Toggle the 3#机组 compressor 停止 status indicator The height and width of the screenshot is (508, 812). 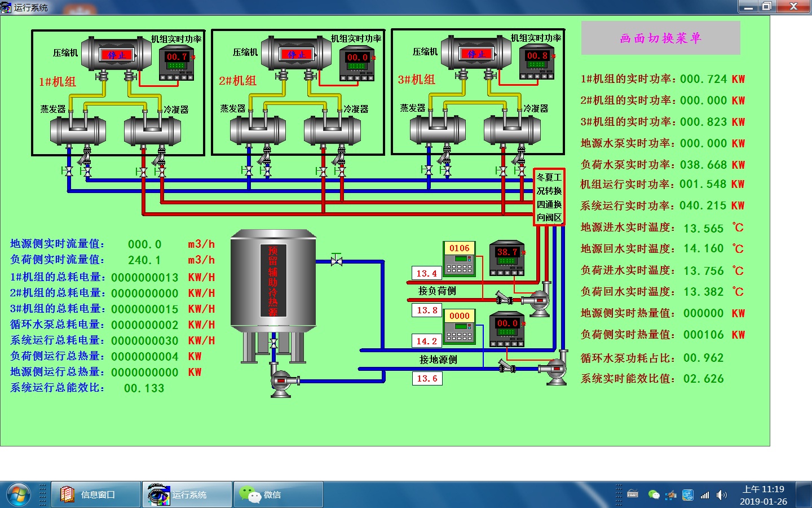pos(476,54)
